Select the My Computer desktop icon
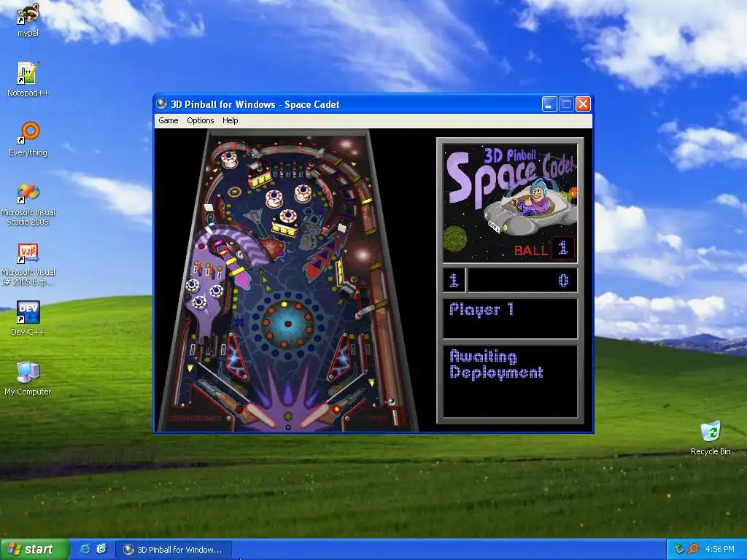Screen dimensions: 747x560 pyautogui.click(x=28, y=378)
